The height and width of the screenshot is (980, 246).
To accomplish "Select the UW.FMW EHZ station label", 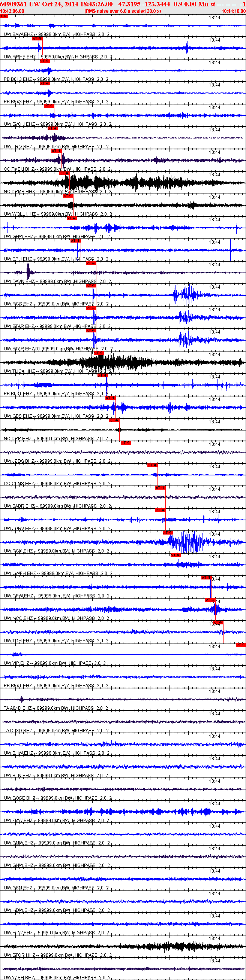I will click(57, 820).
